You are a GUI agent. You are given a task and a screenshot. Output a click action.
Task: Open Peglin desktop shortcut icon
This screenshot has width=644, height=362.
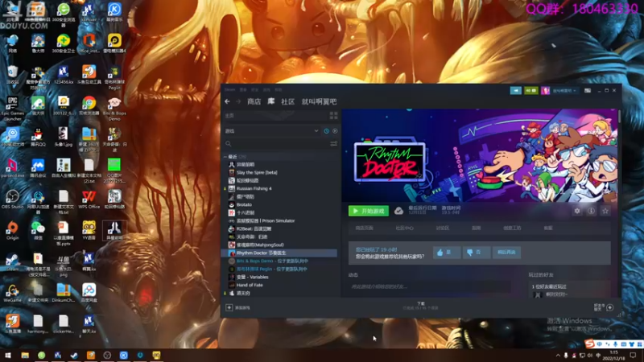tap(114, 76)
